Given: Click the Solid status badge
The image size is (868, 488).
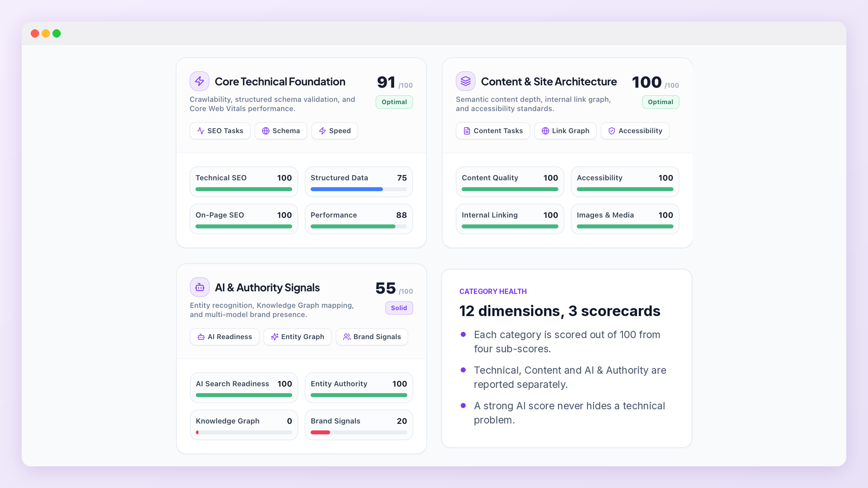Looking at the screenshot, I should 399,308.
